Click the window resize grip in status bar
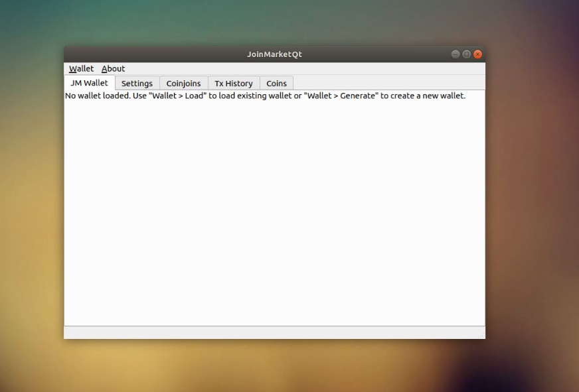The image size is (579, 392). pyautogui.click(x=481, y=335)
